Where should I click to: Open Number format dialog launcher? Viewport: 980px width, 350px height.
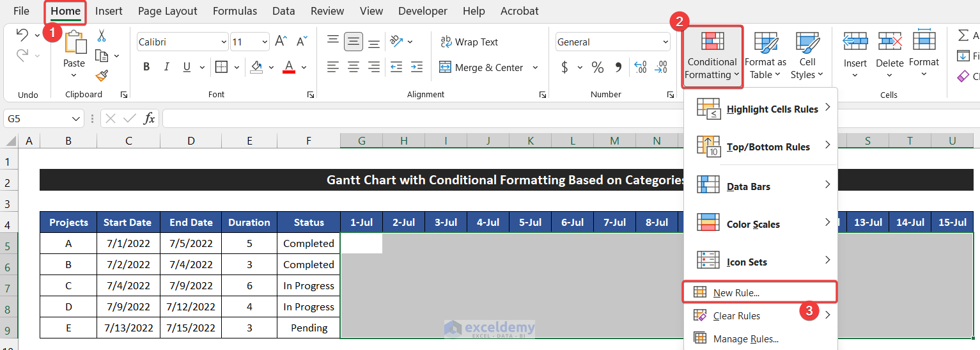(x=670, y=95)
